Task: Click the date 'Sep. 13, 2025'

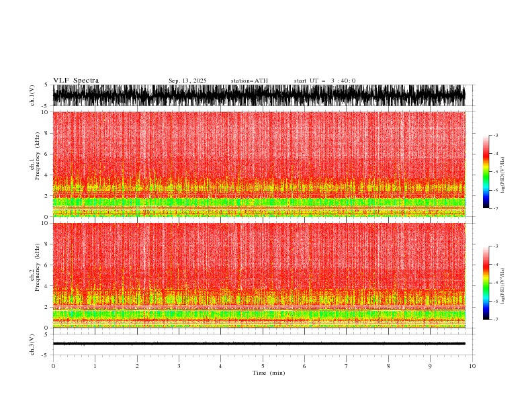Action: click(187, 81)
